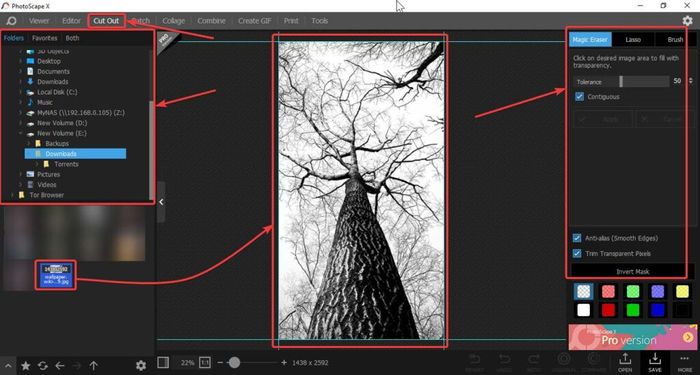Click the Videos icon in folder tree
700x375 pixels.
[x=30, y=184]
